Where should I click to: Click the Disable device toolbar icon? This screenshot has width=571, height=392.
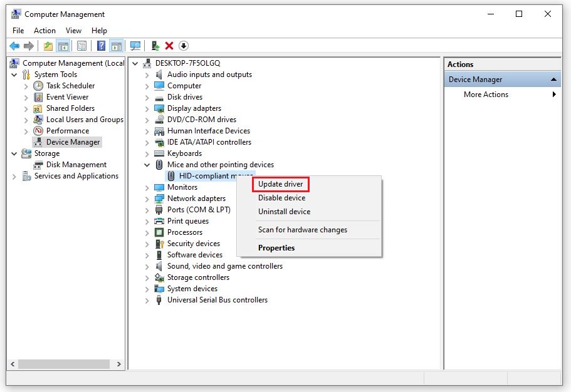click(182, 45)
